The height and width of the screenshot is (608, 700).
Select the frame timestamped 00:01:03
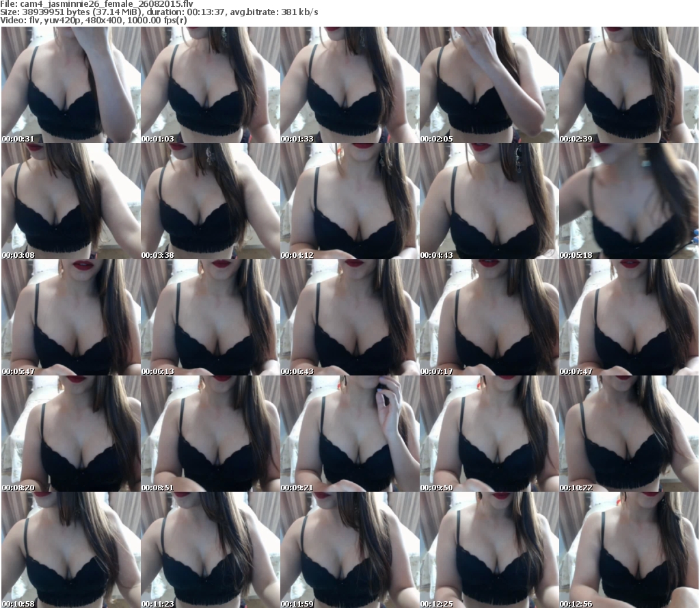click(x=211, y=85)
